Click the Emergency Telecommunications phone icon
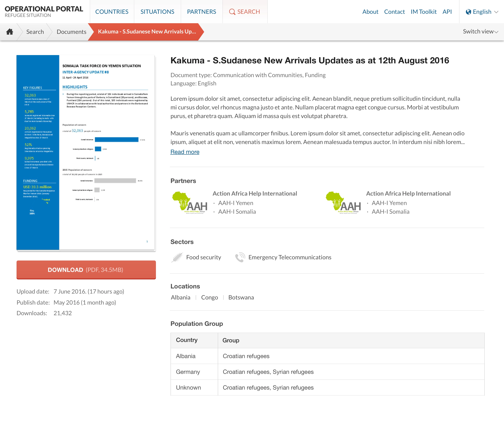The width and height of the screenshot is (504, 436). point(240,257)
